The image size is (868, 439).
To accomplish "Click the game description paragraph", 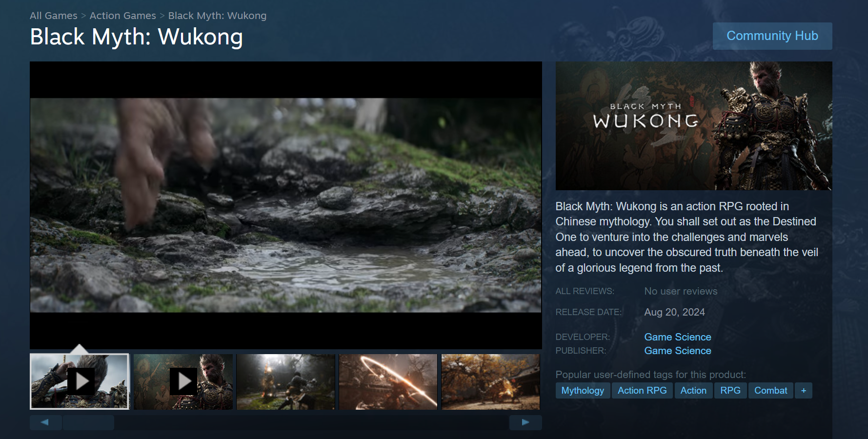I will 687,237.
